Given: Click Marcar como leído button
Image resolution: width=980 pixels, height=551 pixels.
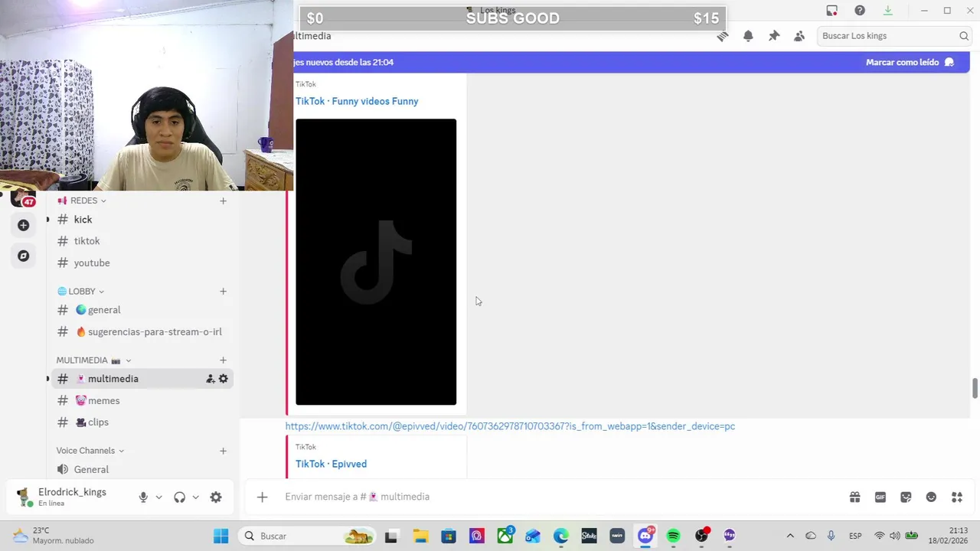Looking at the screenshot, I should (x=910, y=62).
